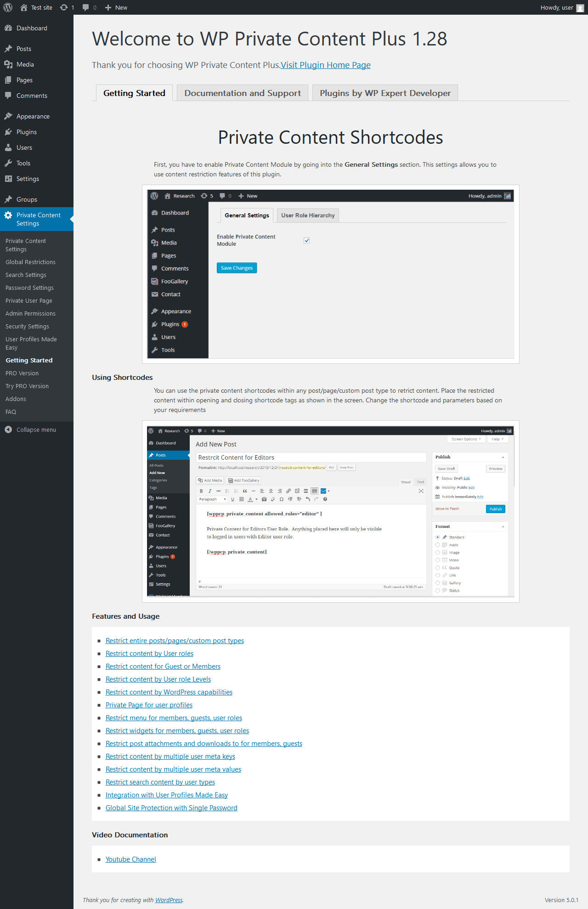Viewport: 588px width, 909px height.
Task: Open Tools wrench icon in sidebar
Action: tap(8, 163)
